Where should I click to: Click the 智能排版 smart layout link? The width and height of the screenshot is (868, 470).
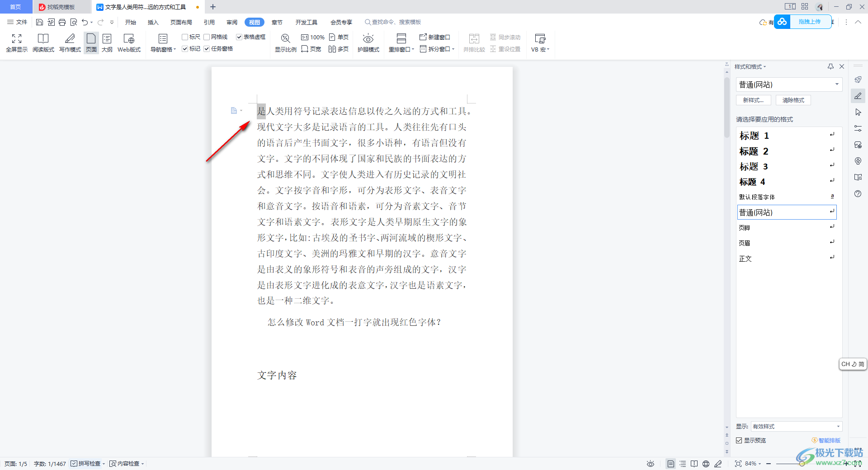[x=826, y=440]
